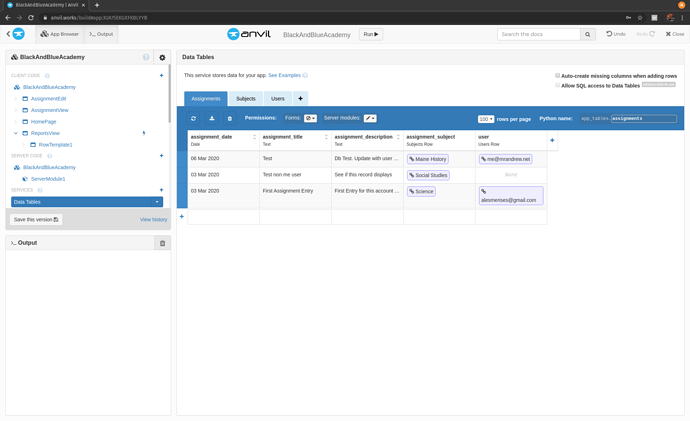Delete the Assignments table via trash icon
The width and height of the screenshot is (690, 421).
pyautogui.click(x=230, y=118)
